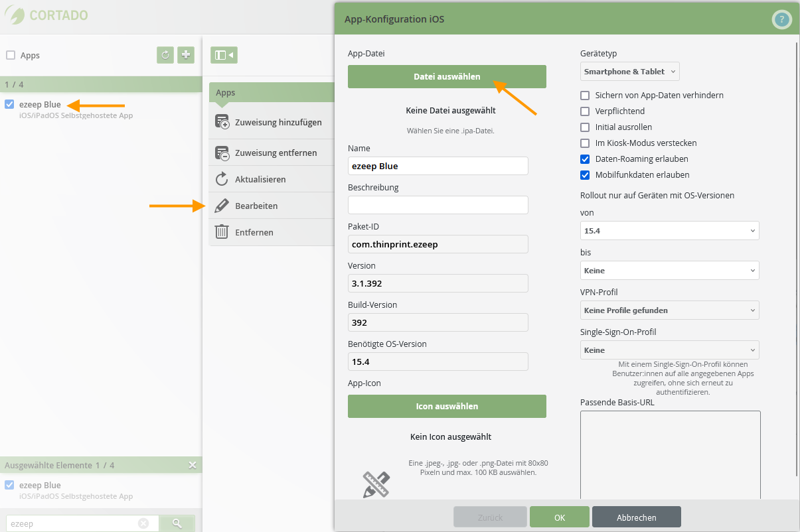Click the Aktualisieren circular arrow icon
The height and width of the screenshot is (532, 800).
pyautogui.click(x=222, y=180)
